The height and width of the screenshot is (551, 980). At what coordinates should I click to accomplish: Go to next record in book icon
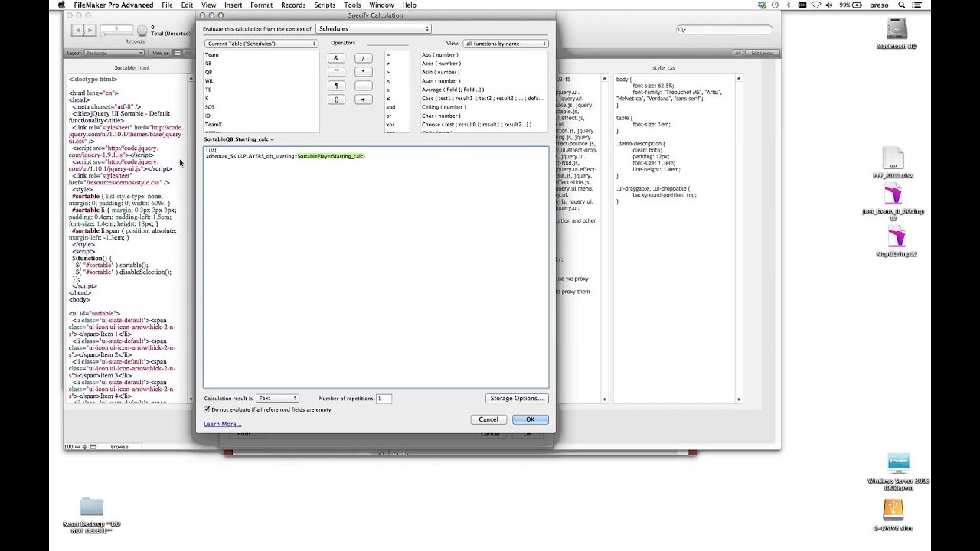coord(90,30)
